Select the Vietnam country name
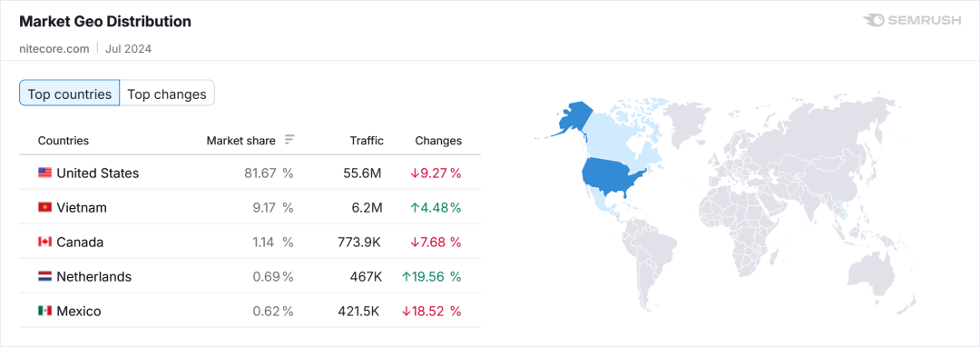The width and height of the screenshot is (980, 347). click(x=82, y=208)
